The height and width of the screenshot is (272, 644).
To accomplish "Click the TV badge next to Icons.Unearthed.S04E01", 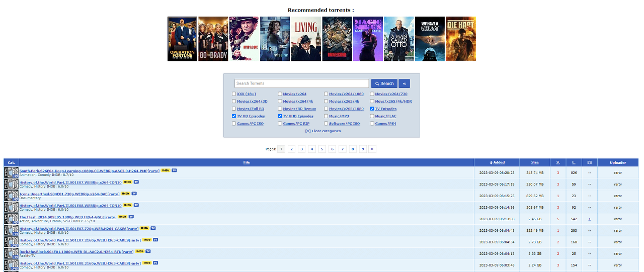I will (x=134, y=194).
